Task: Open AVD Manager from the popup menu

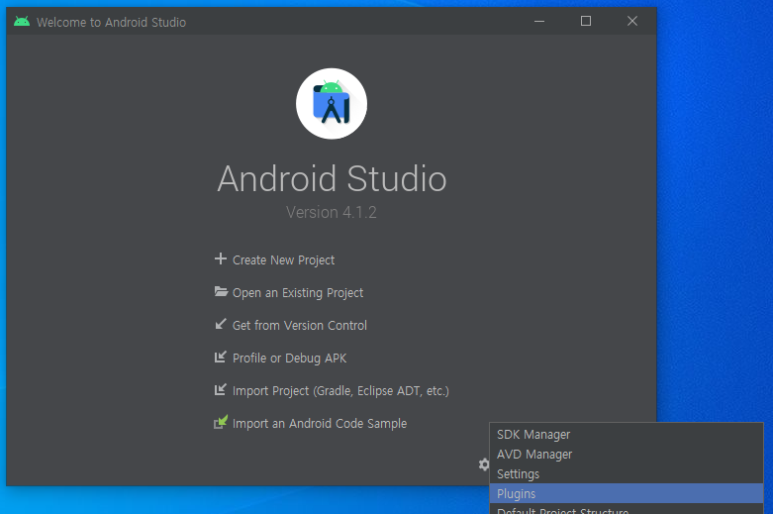Action: [626, 454]
